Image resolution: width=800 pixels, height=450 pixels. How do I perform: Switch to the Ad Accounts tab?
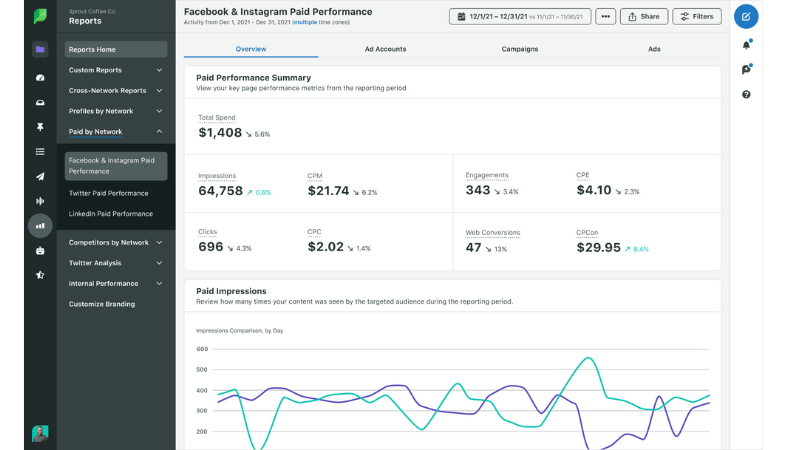pyautogui.click(x=385, y=49)
